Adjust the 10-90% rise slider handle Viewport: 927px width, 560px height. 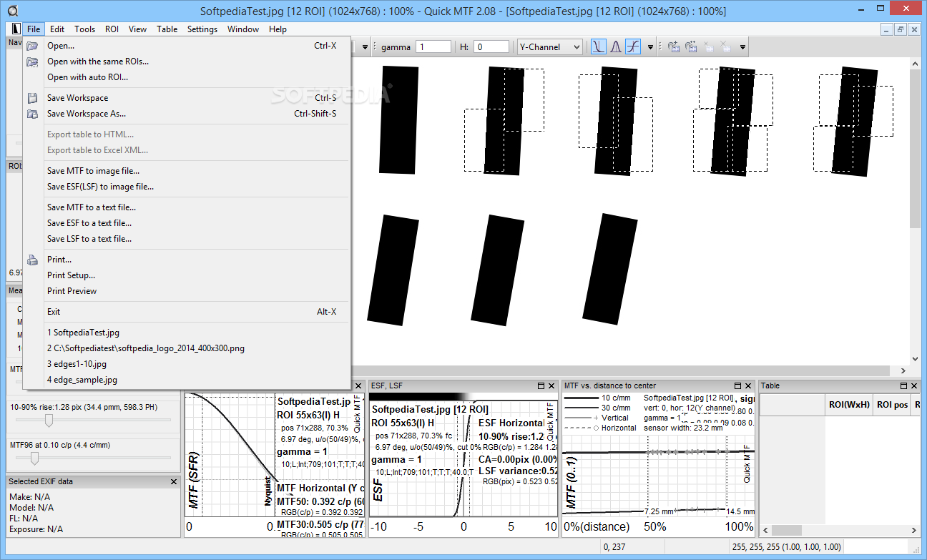[x=49, y=421]
